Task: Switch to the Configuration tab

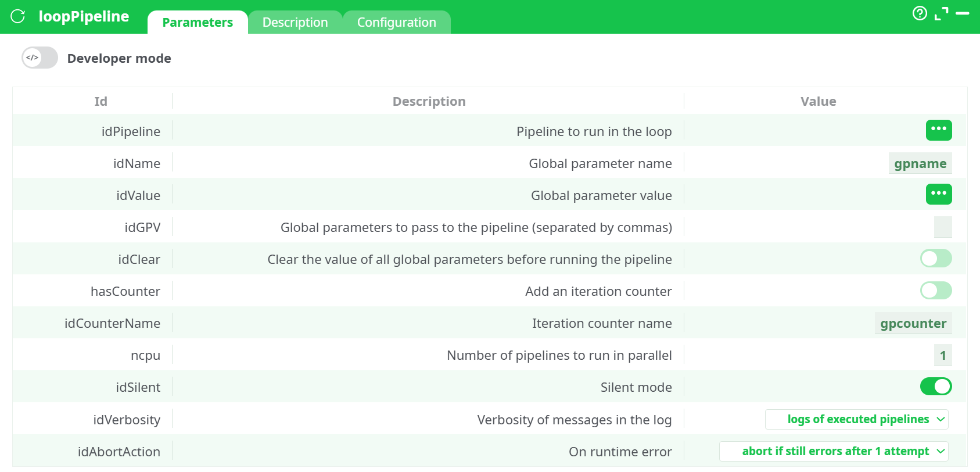Action: 396,23
